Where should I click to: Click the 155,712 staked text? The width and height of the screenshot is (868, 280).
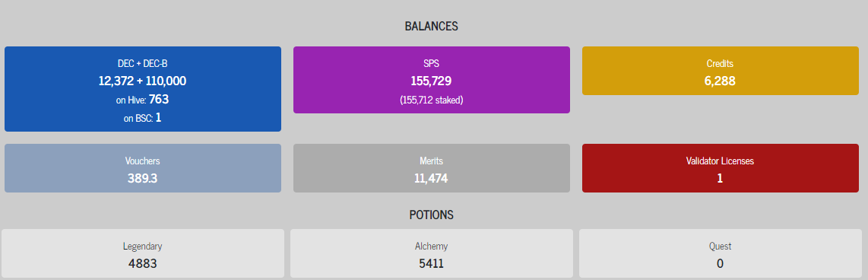coord(431,100)
